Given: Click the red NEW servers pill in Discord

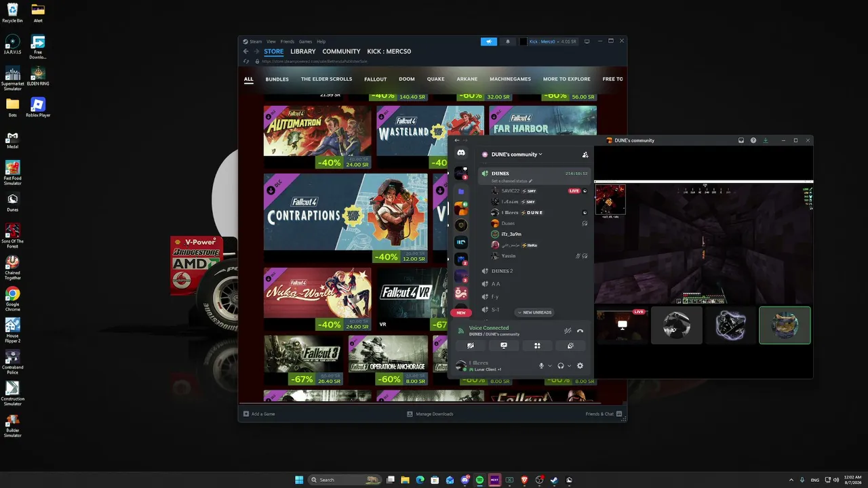Looking at the screenshot, I should [461, 312].
